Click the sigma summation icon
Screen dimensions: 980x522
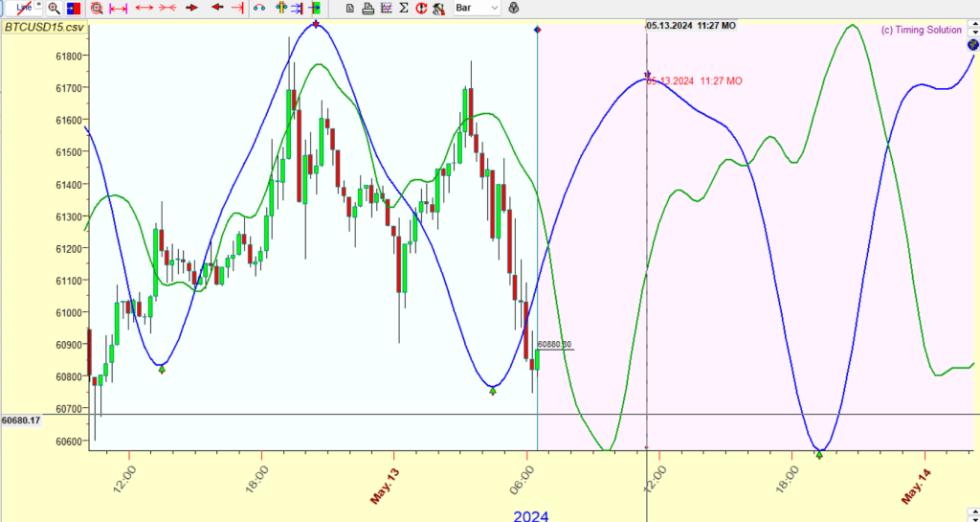tap(404, 8)
